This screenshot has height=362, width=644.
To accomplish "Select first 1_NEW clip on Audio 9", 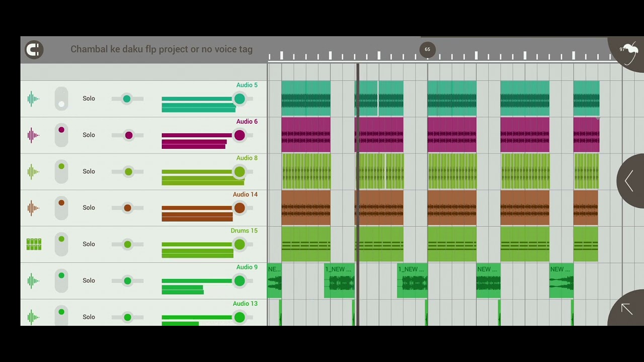I will [x=340, y=281].
